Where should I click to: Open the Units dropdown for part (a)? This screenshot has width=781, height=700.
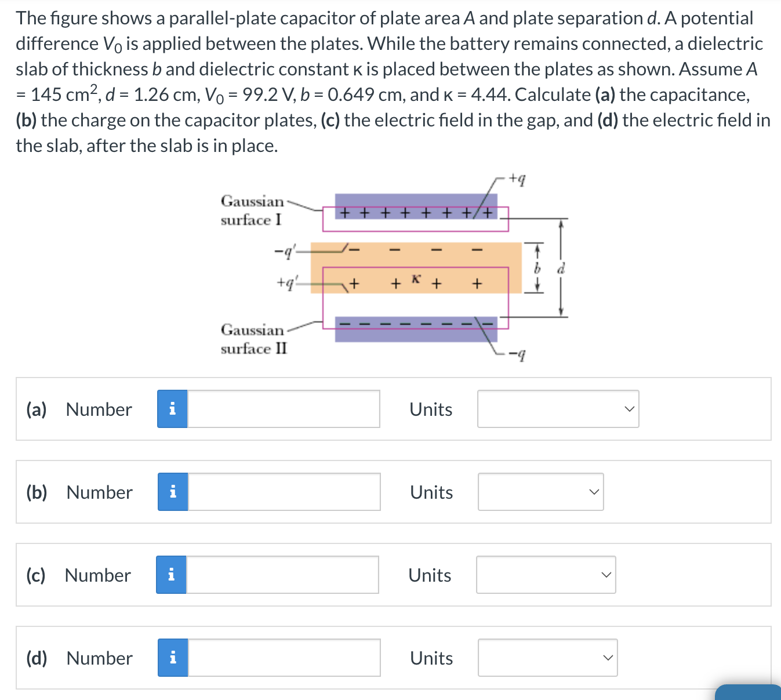[557, 409]
